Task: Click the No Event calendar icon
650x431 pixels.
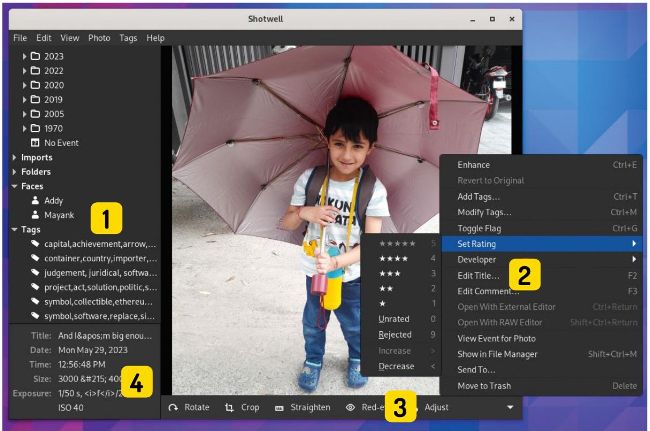Action: tap(36, 143)
